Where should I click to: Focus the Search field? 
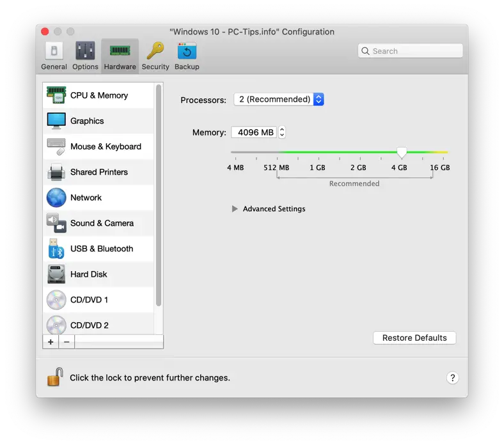(410, 51)
